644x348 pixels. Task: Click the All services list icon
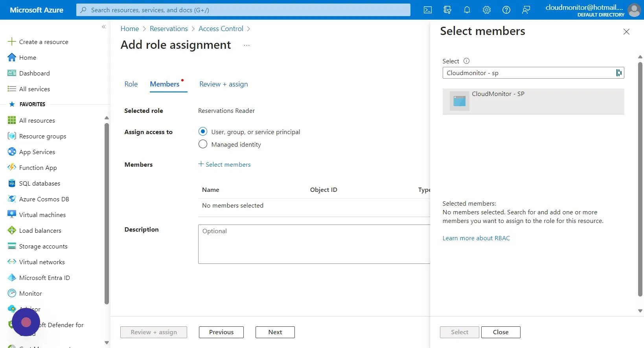pos(12,89)
